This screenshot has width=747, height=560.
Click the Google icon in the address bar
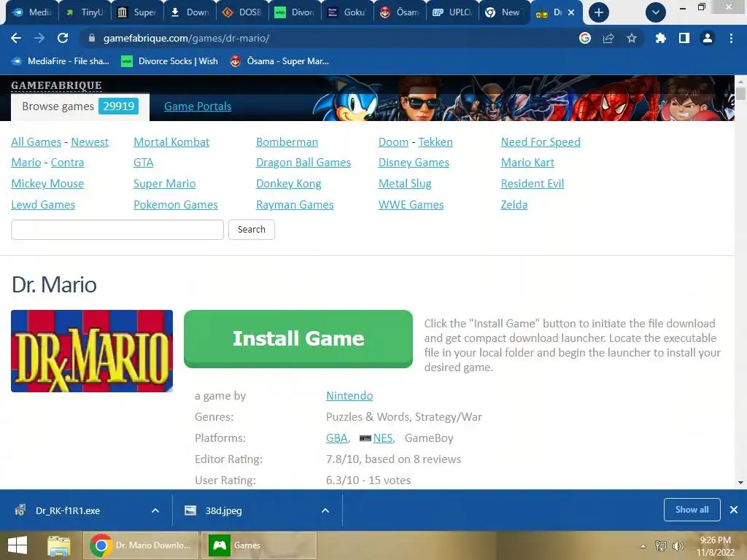[x=584, y=38]
